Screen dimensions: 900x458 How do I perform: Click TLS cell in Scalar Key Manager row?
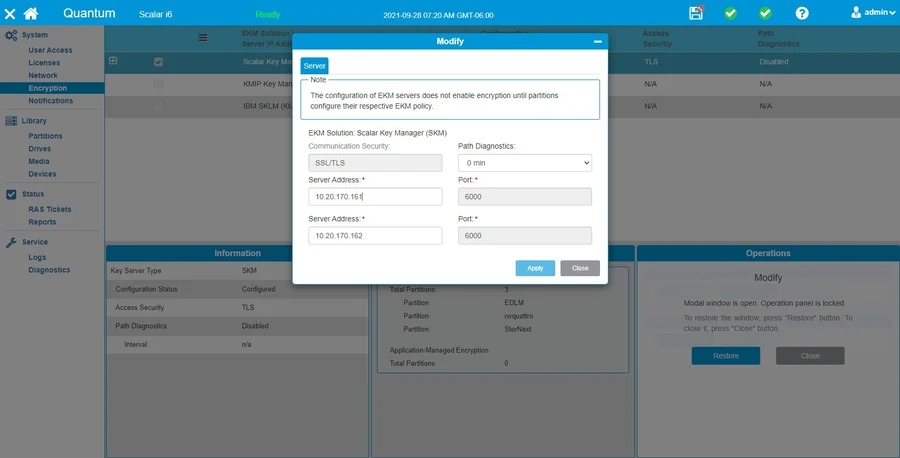(x=651, y=62)
